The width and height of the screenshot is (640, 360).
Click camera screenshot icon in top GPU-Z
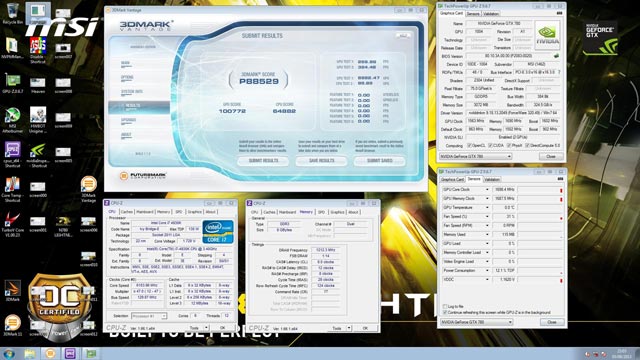coord(559,13)
